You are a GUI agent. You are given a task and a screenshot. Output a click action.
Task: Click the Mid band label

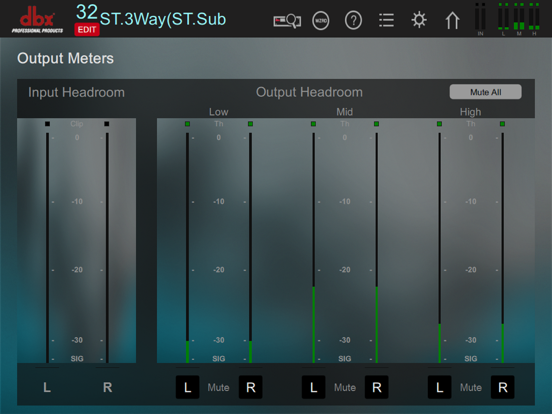pyautogui.click(x=344, y=112)
